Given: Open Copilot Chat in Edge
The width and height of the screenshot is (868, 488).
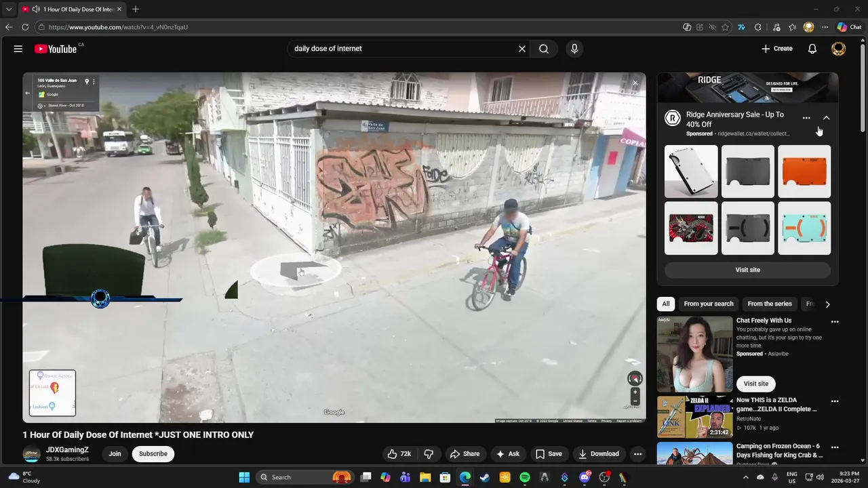Looking at the screenshot, I should click(849, 27).
